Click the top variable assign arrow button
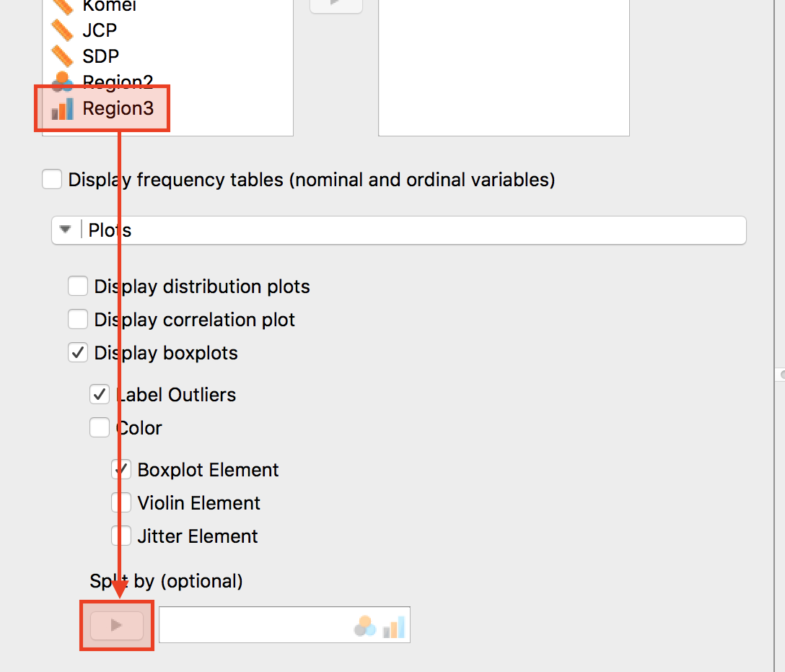 (x=336, y=4)
